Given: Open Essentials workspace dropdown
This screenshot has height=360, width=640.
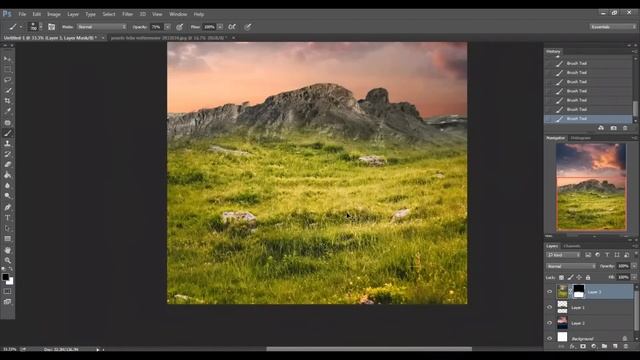Looking at the screenshot, I should coord(613,27).
